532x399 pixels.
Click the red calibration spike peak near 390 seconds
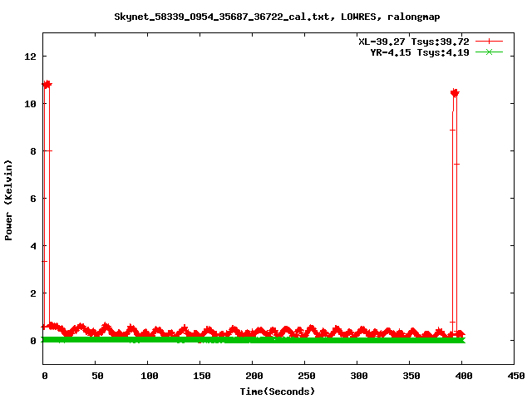click(455, 92)
